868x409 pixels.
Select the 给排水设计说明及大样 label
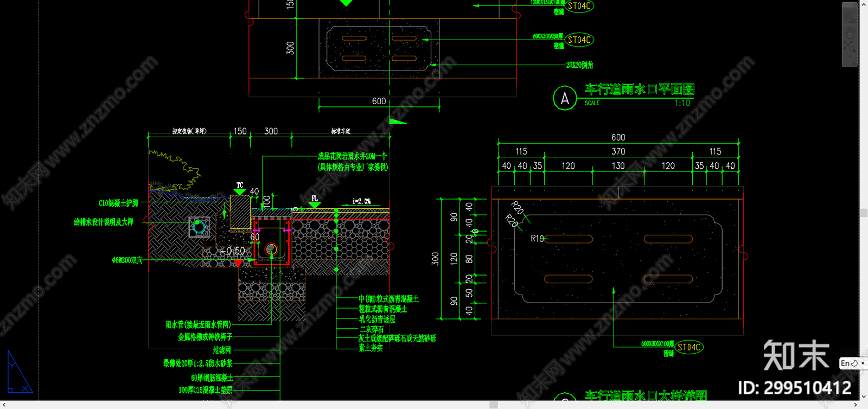coord(104,222)
